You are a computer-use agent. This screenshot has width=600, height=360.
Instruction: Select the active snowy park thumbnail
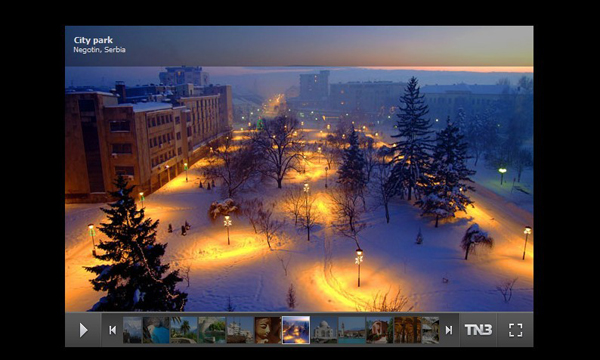click(x=296, y=330)
